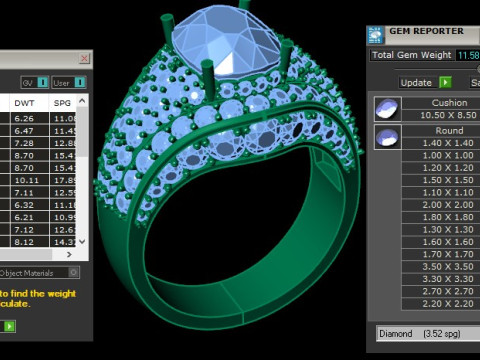The image size is (480, 360).
Task: Select the 1.80 X 1.80 size row
Action: click(441, 217)
